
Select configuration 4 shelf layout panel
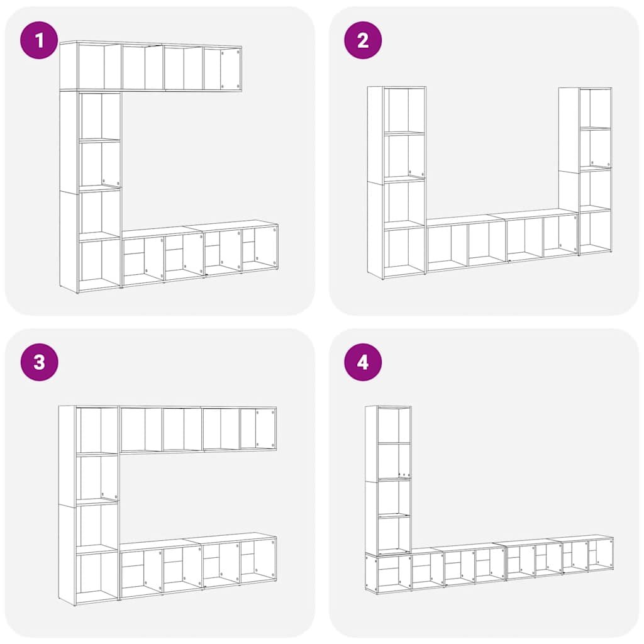484,483
